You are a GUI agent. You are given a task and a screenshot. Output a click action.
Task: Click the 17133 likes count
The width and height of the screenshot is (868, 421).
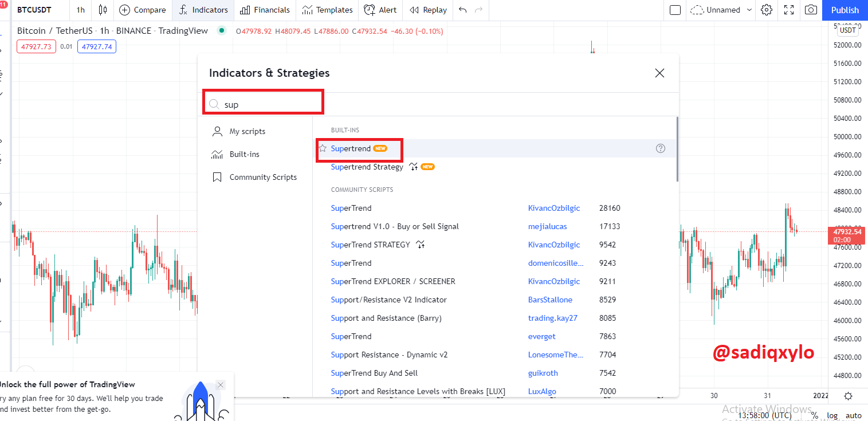click(x=610, y=226)
